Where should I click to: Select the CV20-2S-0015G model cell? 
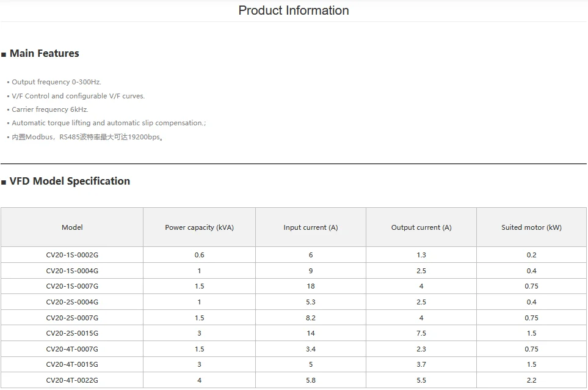[x=72, y=333]
